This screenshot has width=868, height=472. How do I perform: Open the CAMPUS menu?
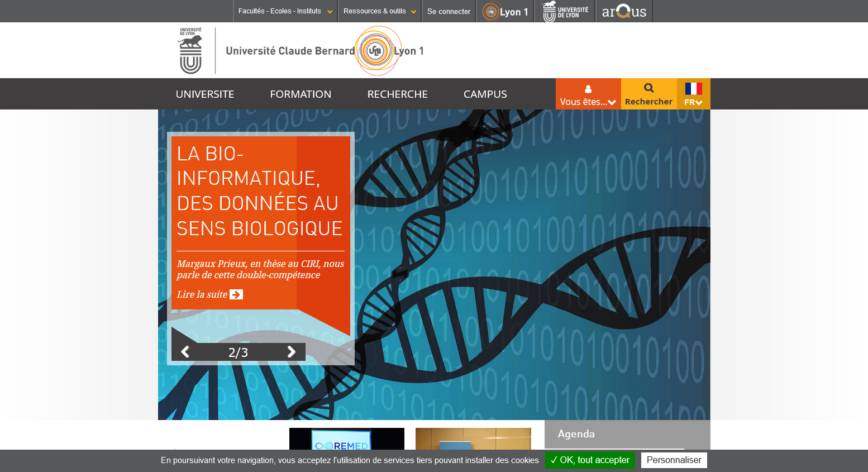coord(485,94)
